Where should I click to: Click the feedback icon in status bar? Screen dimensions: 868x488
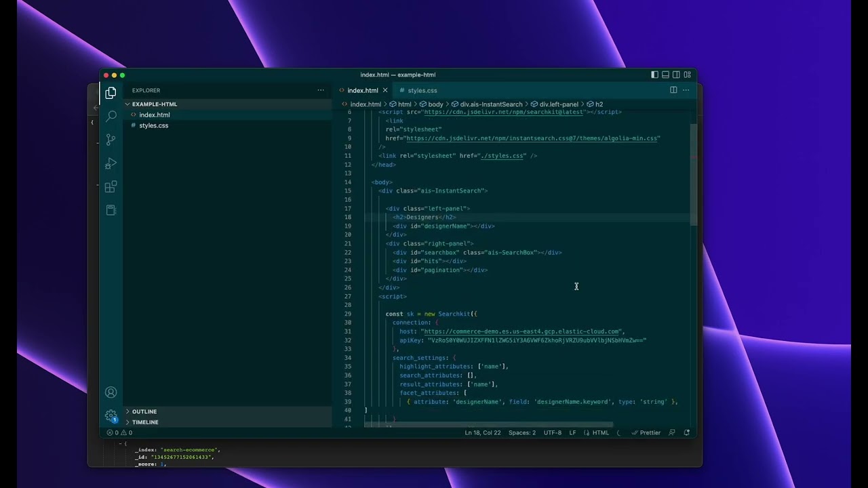tap(672, 432)
